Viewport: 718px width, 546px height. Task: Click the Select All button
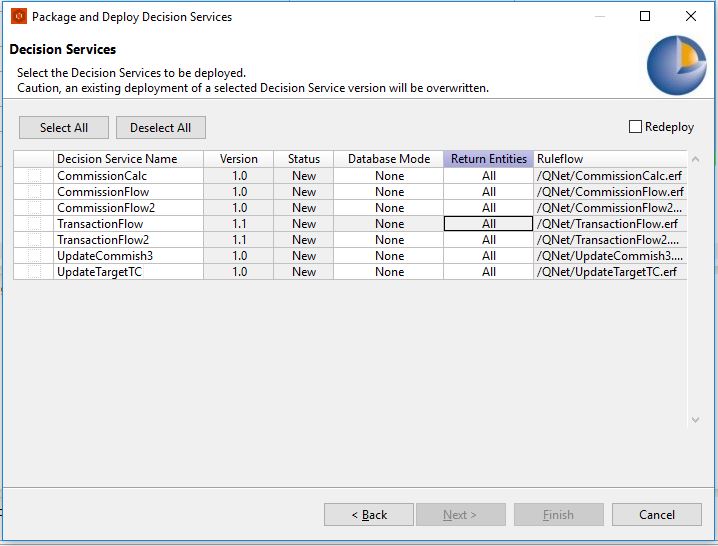64,127
